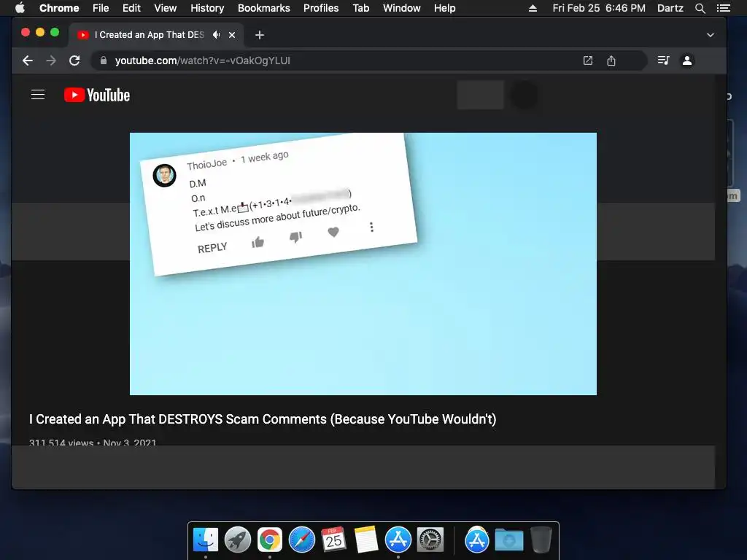The height and width of the screenshot is (560, 747).
Task: Click the YouTube logo
Action: point(97,95)
